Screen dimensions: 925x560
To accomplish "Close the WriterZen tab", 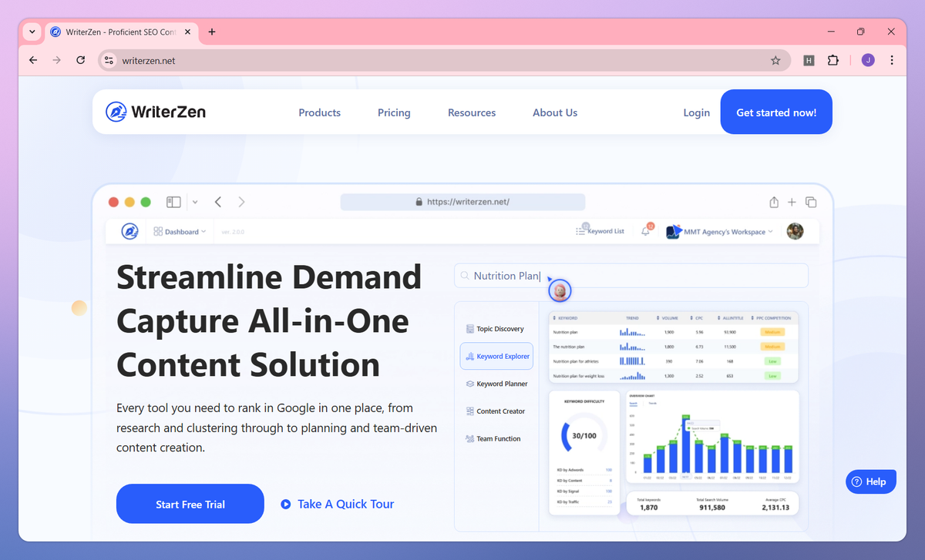I will [x=189, y=32].
